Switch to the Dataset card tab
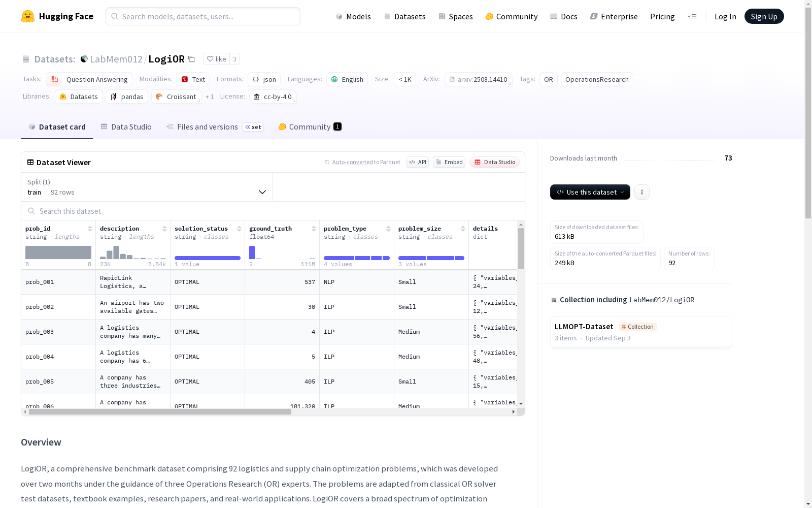The height and width of the screenshot is (508, 812). [57, 127]
